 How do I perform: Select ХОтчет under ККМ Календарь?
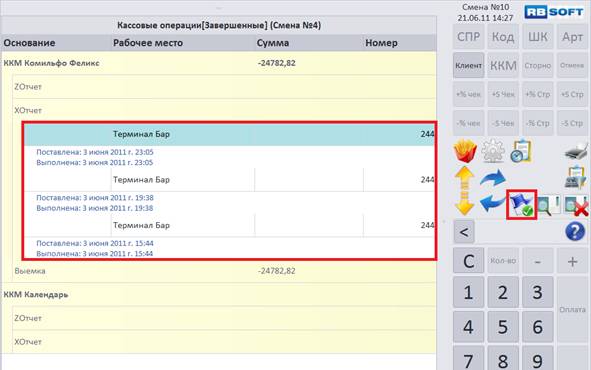tap(225, 342)
